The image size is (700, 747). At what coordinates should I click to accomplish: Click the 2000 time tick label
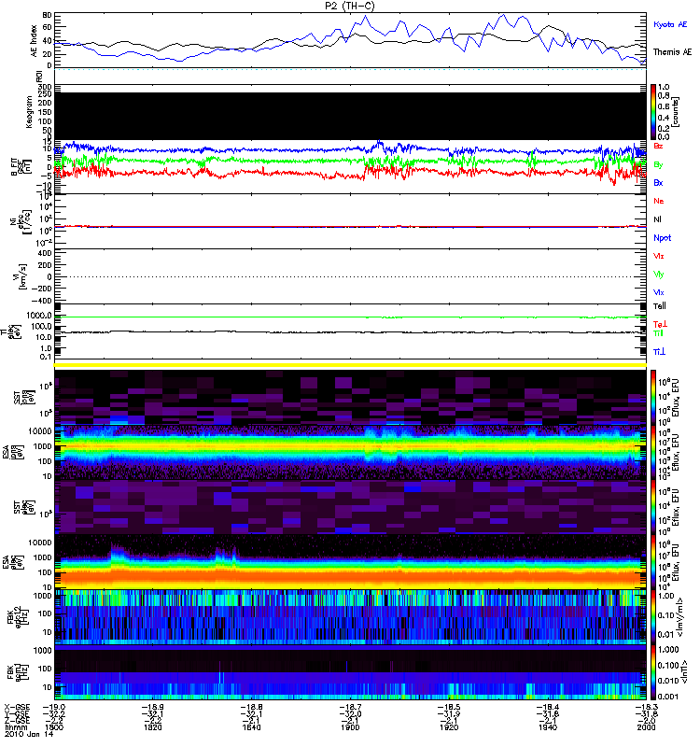[x=646, y=727]
